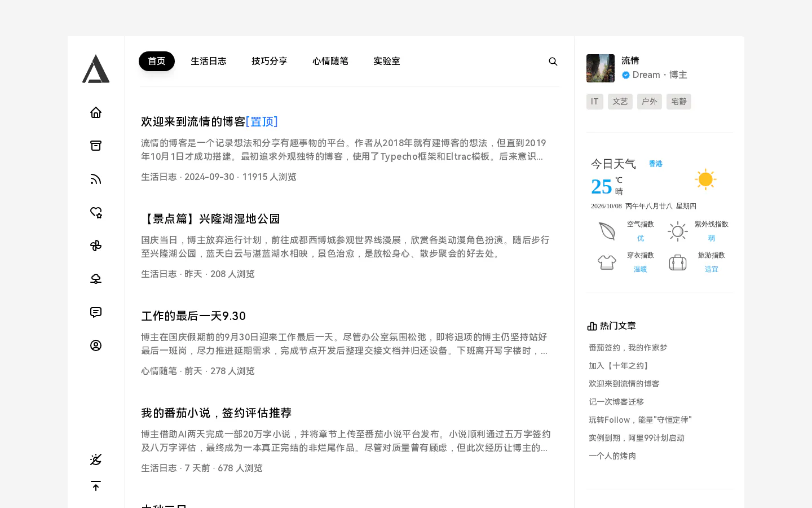Select the 首页 tab
The width and height of the screenshot is (812, 508).
(x=157, y=61)
